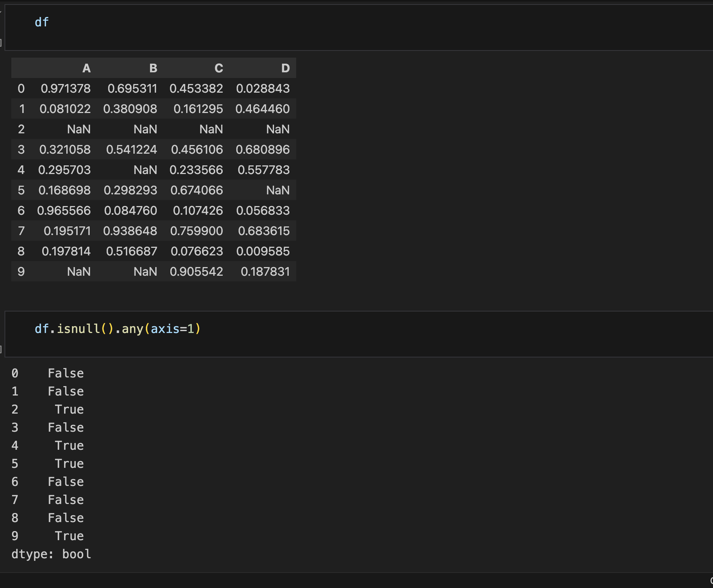Viewport: 713px width, 588px height.
Task: Click cell value 0.298293
Action: click(130, 190)
